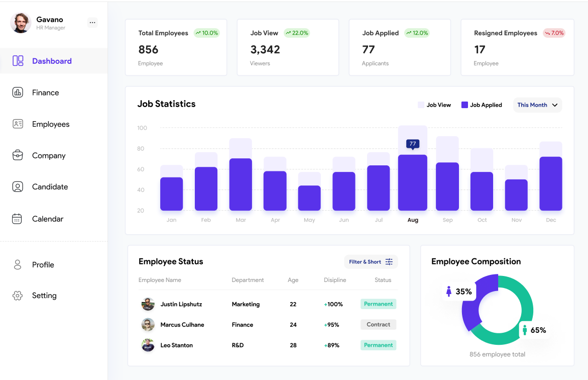588x380 pixels.
Task: Open the Dashboard section icon
Action: (x=18, y=60)
